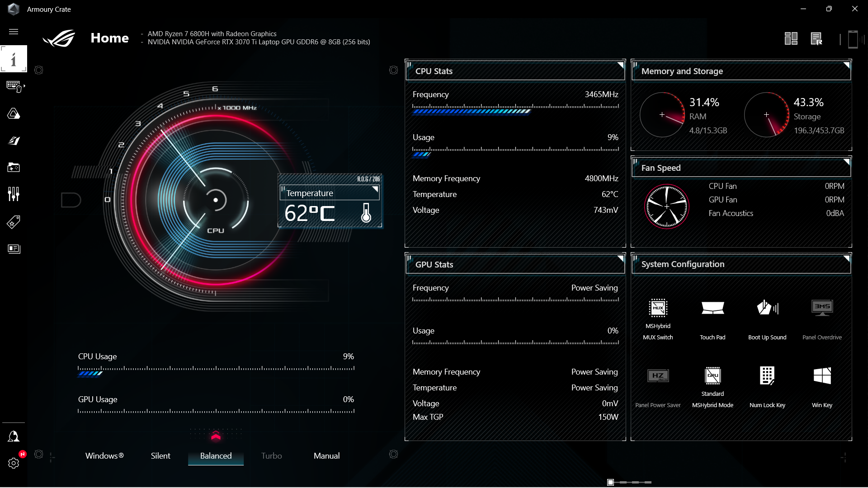Toggle the Win Key setting
The image size is (868, 488).
click(x=822, y=376)
